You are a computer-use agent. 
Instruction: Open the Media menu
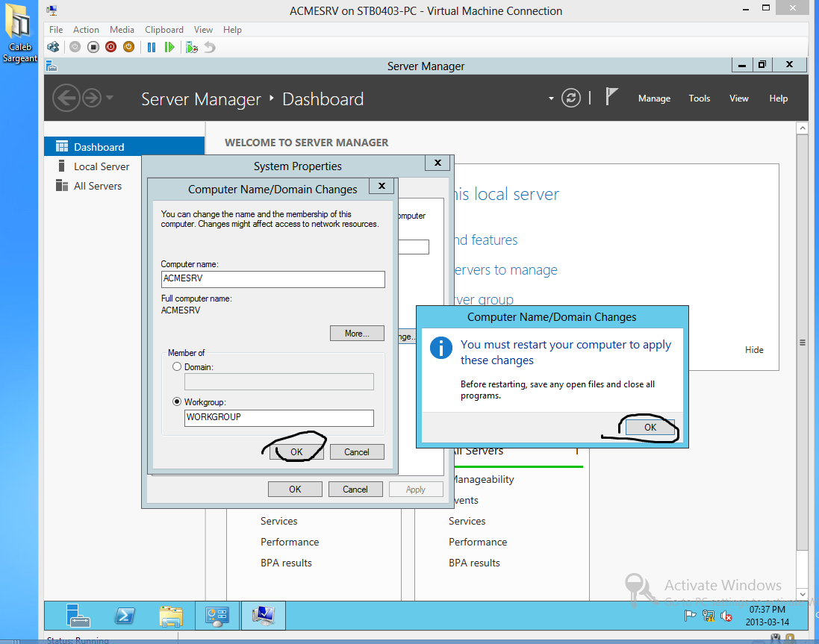tap(122, 30)
